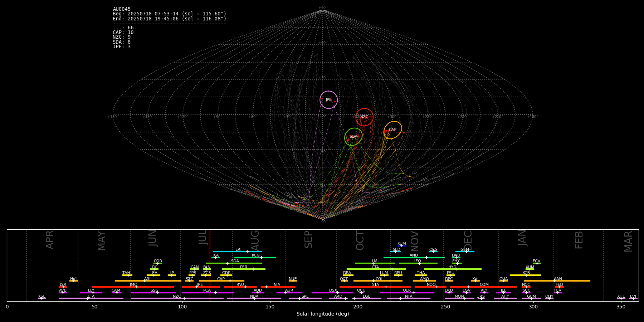Select the orange CAP radiant circle on sky map
Image resolution: width=644 pixels, height=322 pixels.
pyautogui.click(x=393, y=130)
